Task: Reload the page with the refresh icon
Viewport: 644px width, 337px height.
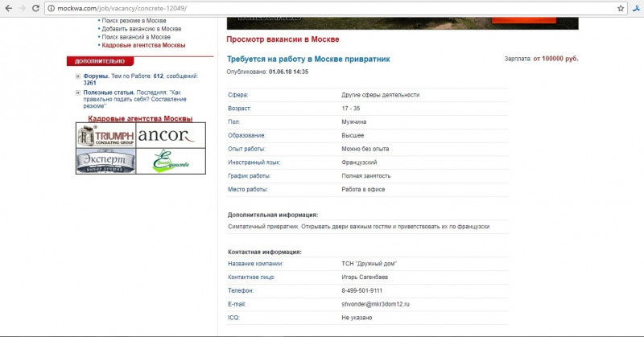Action: 35,8
